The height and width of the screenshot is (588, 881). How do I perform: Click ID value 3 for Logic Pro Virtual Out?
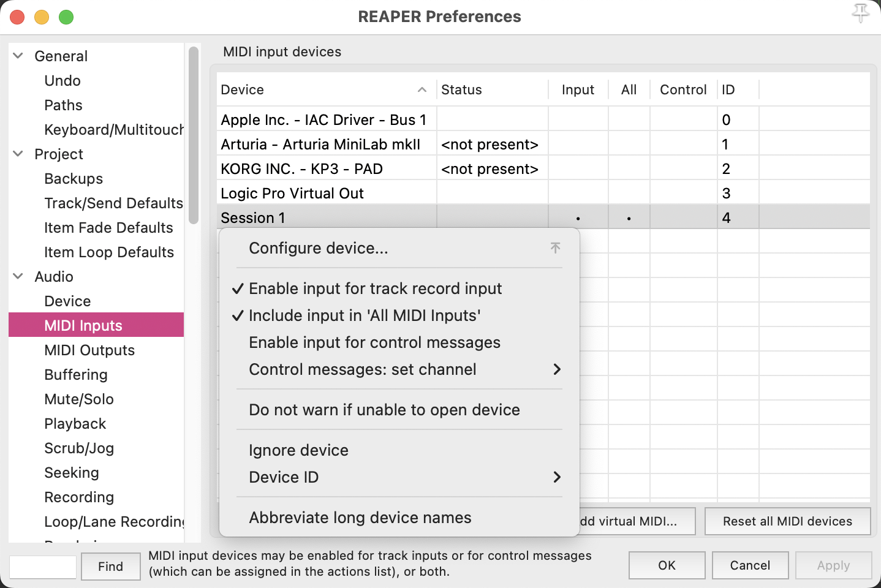click(x=726, y=193)
